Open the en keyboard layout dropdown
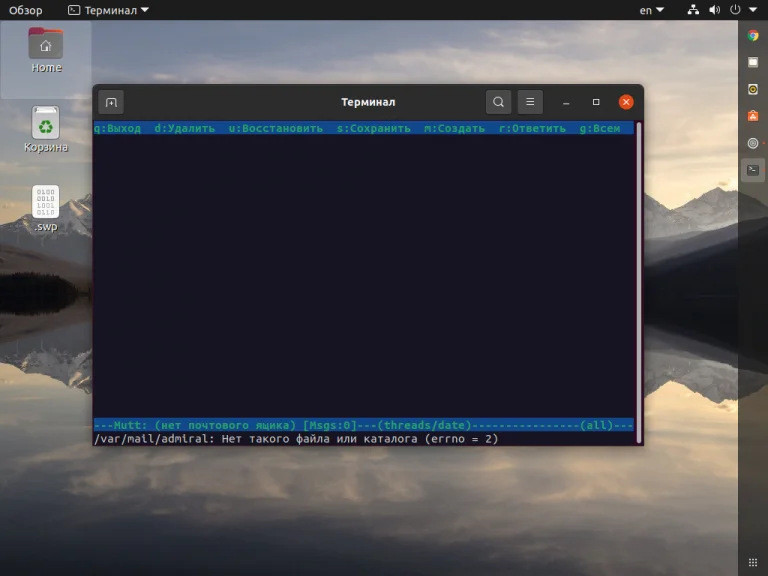Image resolution: width=768 pixels, height=576 pixels. (x=651, y=10)
